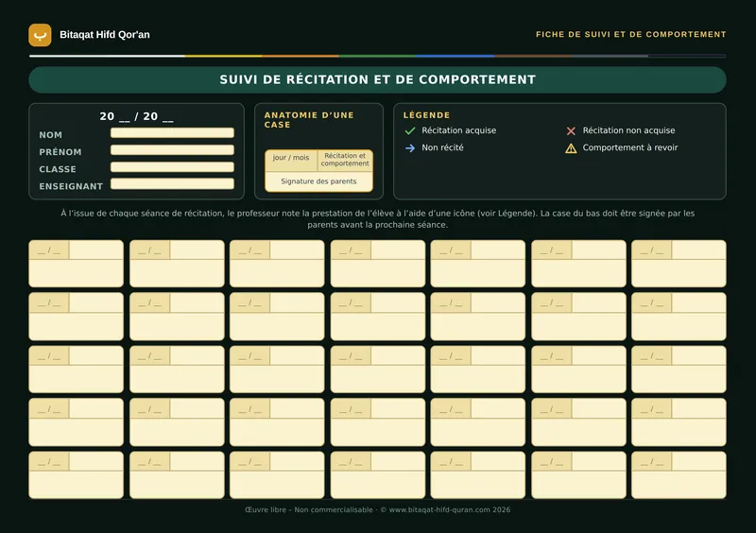The width and height of the screenshot is (756, 533).
Task: Click the ENSEIGNANT input field
Action: tap(172, 183)
